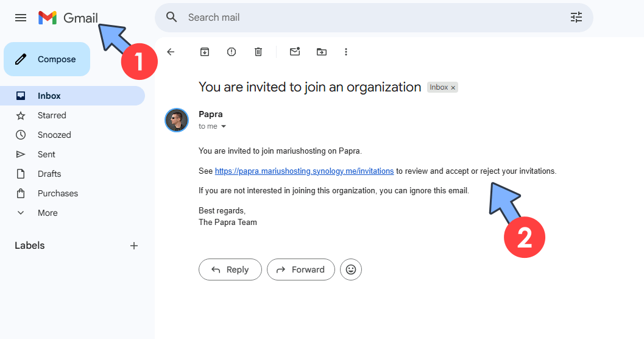Click the Compose button

pyautogui.click(x=47, y=59)
